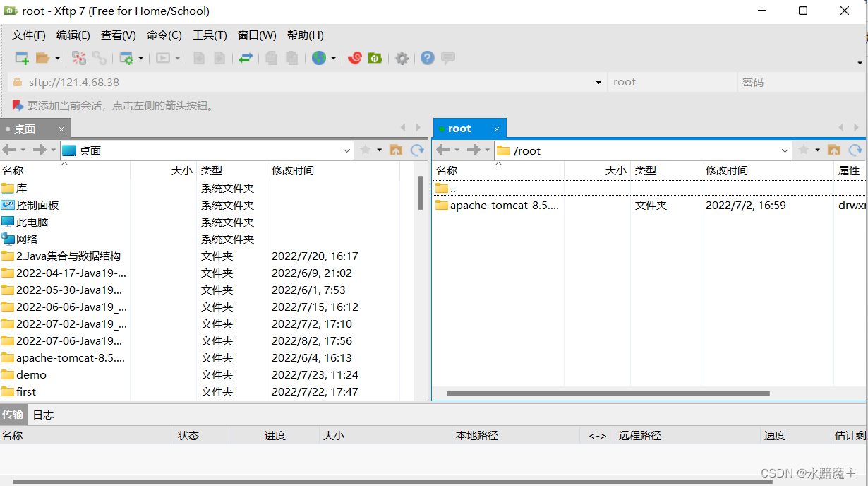Image resolution: width=868 pixels, height=486 pixels.
Task: Open the 文件(F) menu
Action: tap(28, 35)
